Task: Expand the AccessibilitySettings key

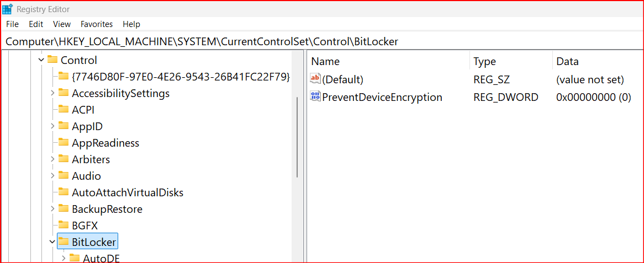Action: tap(52, 93)
